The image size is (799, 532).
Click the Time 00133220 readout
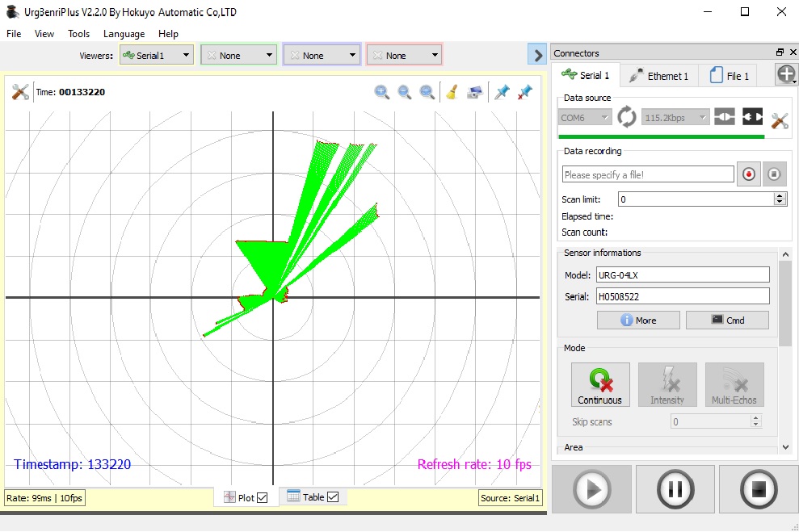[70, 92]
